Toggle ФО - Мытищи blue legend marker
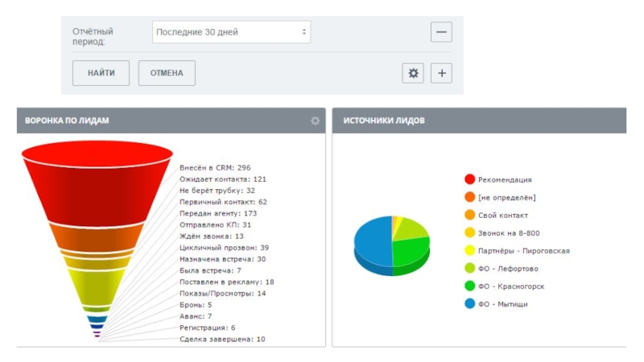The height and width of the screenshot is (362, 644). [x=469, y=304]
